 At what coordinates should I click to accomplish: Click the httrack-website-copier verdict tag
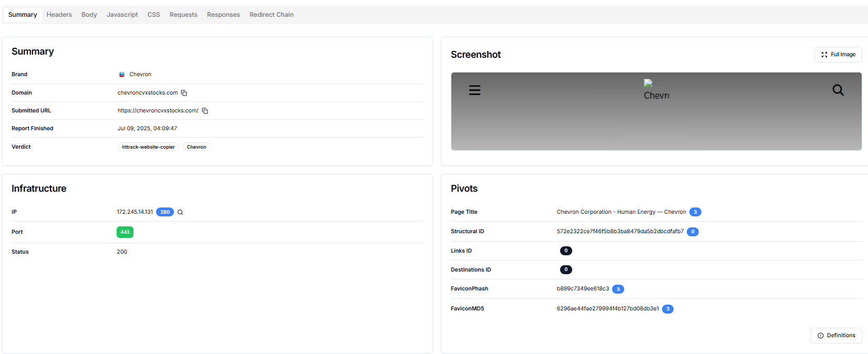148,147
